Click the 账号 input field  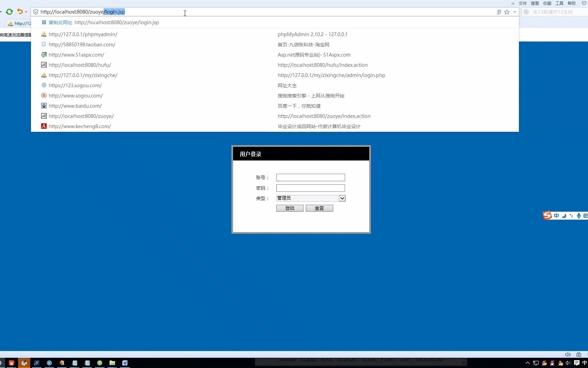tap(311, 178)
